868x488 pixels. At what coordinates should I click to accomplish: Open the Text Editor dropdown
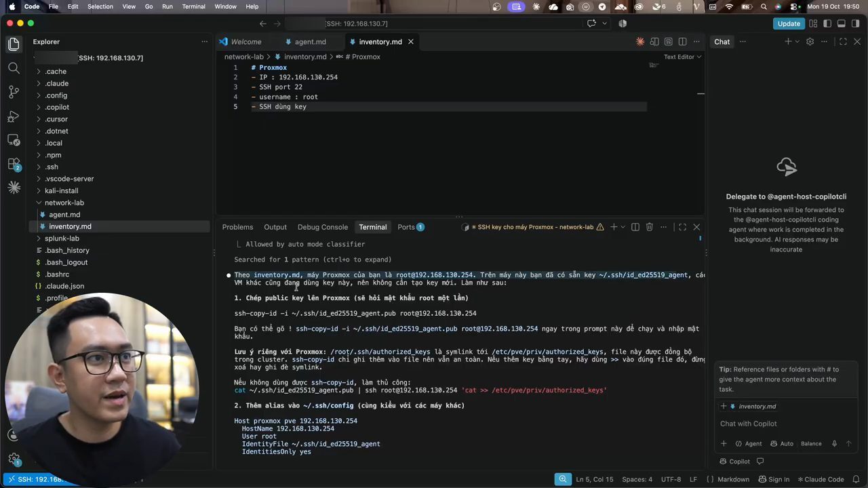click(x=682, y=57)
